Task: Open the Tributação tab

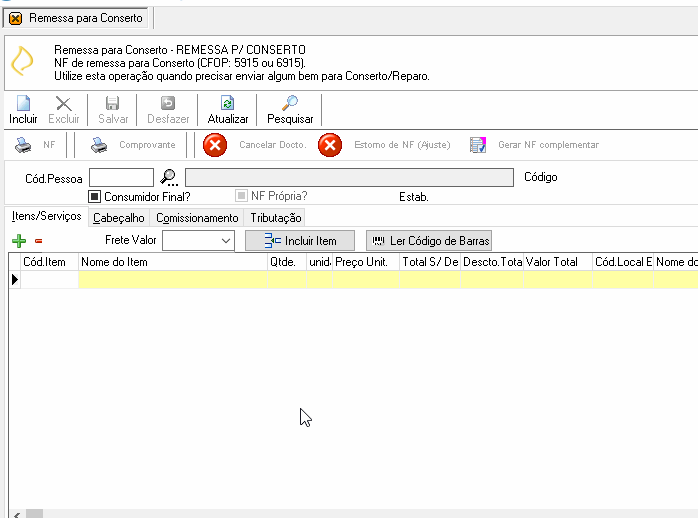Action: pyautogui.click(x=276, y=218)
